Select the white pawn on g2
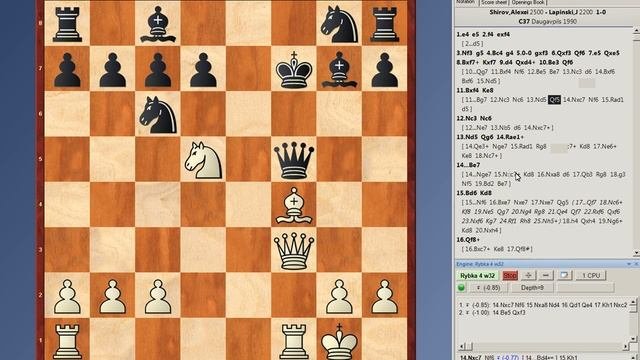The width and height of the screenshot is (640, 360). 339,296
